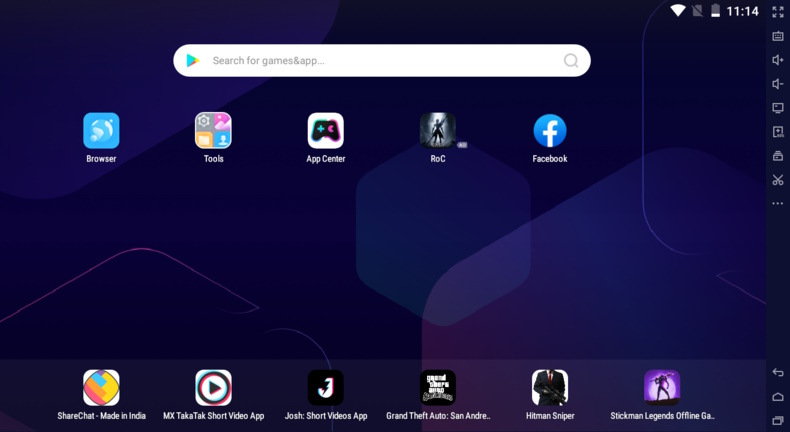Launch Grand Theft Auto: San Andreas
The height and width of the screenshot is (432, 790).
coord(438,388)
